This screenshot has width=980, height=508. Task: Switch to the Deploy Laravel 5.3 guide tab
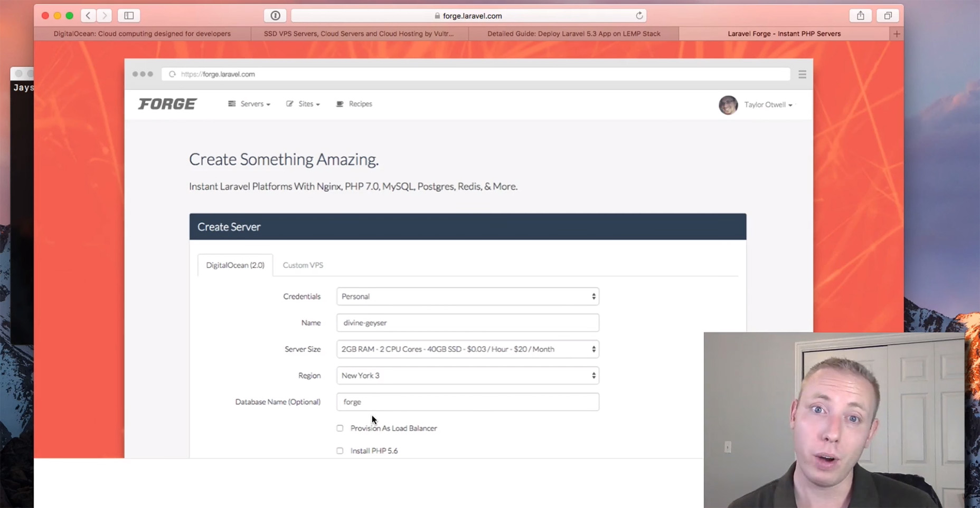point(573,34)
